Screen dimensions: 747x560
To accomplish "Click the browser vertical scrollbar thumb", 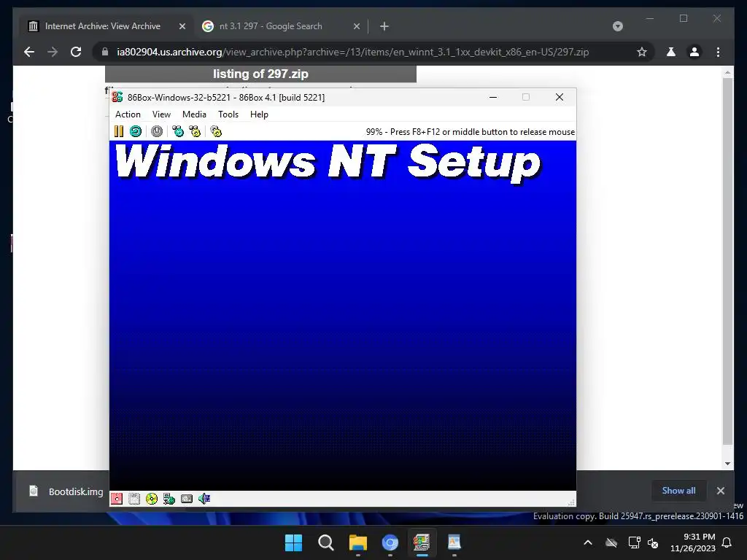I will click(727, 261).
